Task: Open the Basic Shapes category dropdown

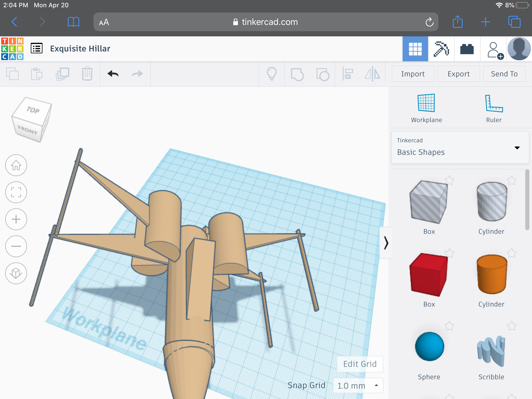Action: click(460, 147)
